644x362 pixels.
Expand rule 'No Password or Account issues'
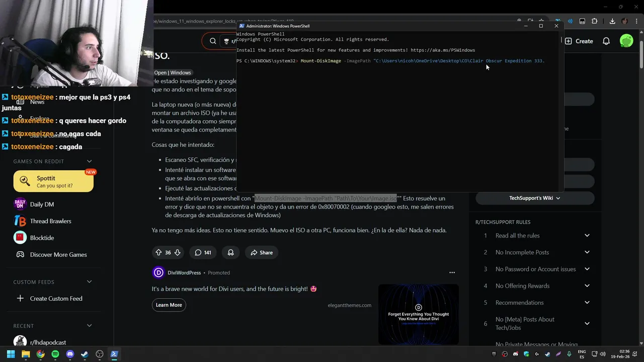tap(587, 269)
